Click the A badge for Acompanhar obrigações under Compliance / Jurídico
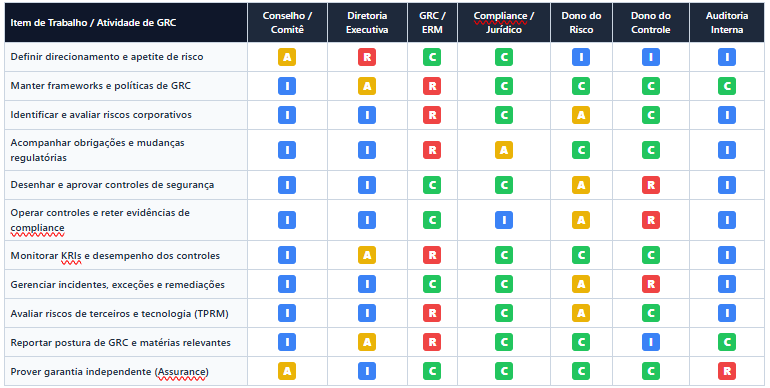 pyautogui.click(x=504, y=150)
